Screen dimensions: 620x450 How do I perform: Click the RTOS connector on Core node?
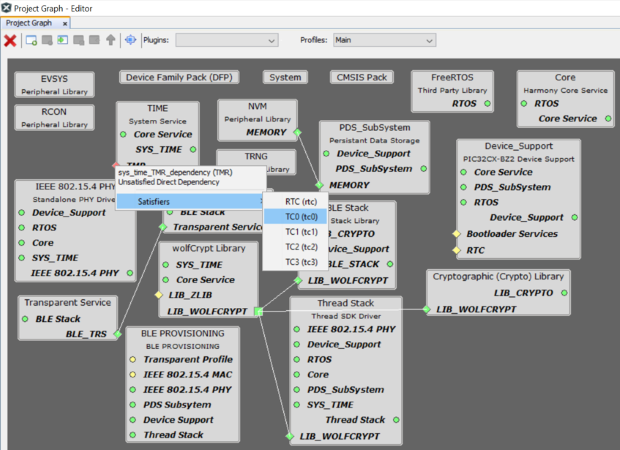click(524, 104)
